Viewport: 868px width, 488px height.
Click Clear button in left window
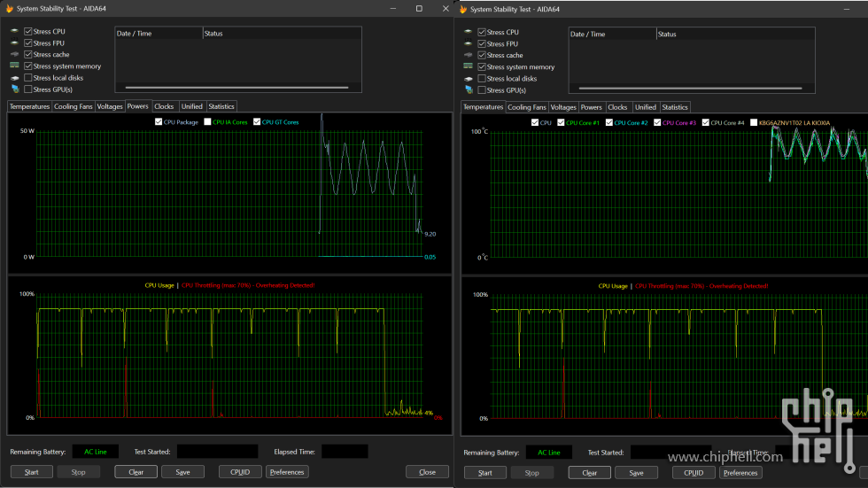[x=136, y=472]
